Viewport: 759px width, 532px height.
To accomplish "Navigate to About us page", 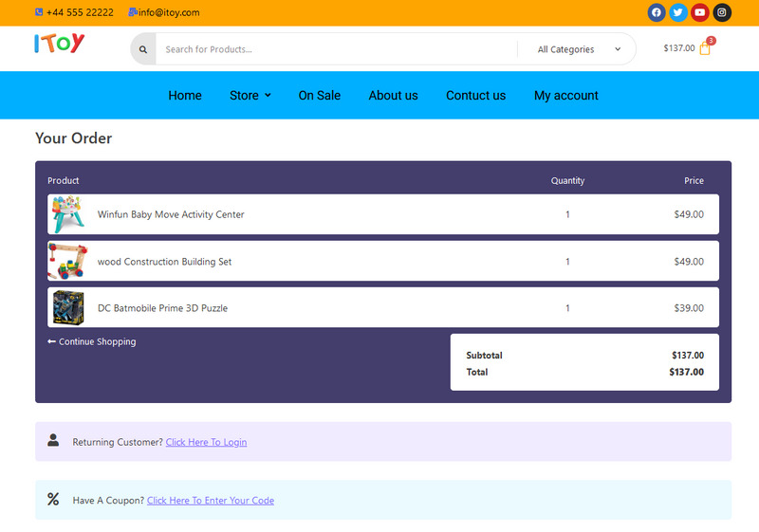I will [393, 95].
